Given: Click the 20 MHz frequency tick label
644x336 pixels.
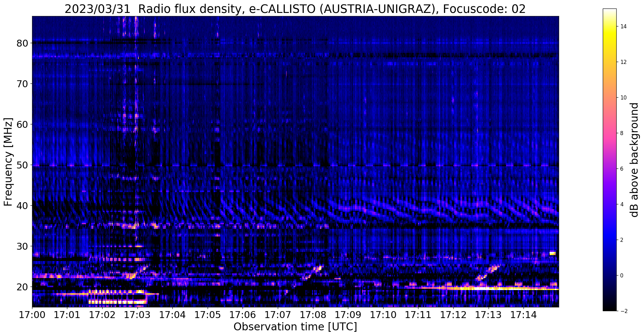Looking at the screenshot, I should point(22,287).
